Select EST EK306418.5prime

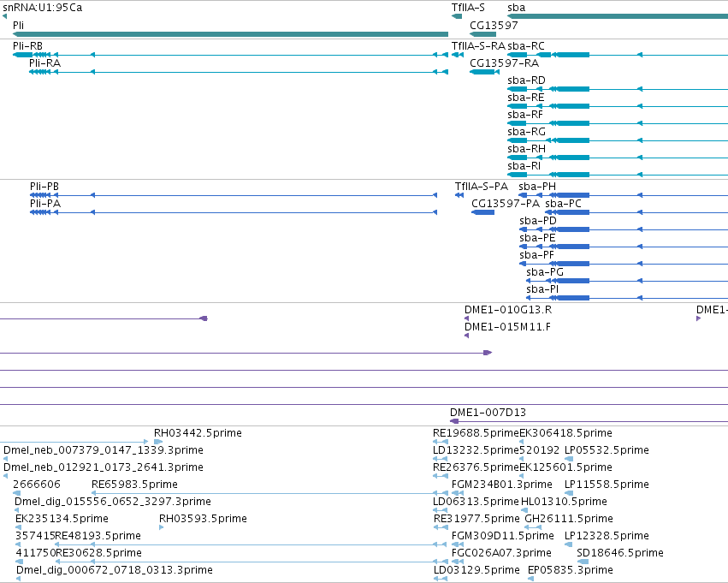[x=522, y=442]
